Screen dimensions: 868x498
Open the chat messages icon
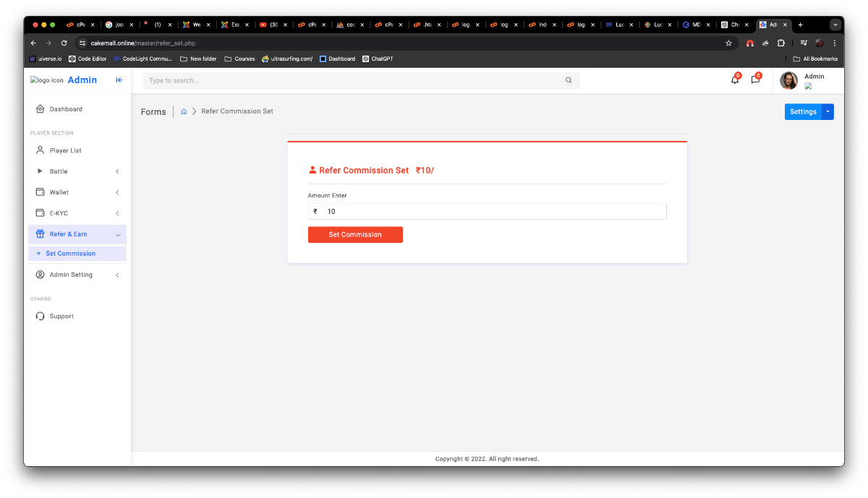(x=755, y=80)
